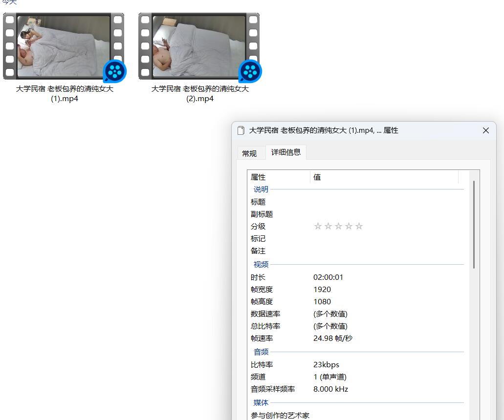
Task: Close the properties dialog
Action: click(x=486, y=130)
